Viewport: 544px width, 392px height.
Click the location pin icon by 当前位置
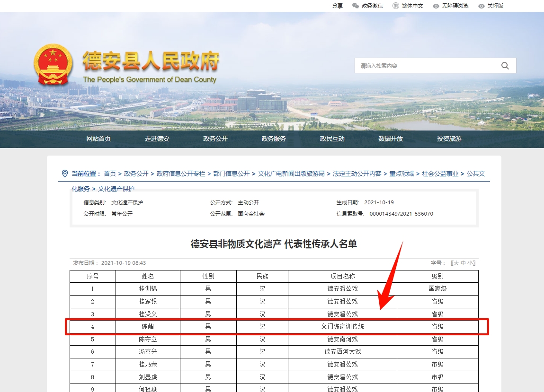65,174
